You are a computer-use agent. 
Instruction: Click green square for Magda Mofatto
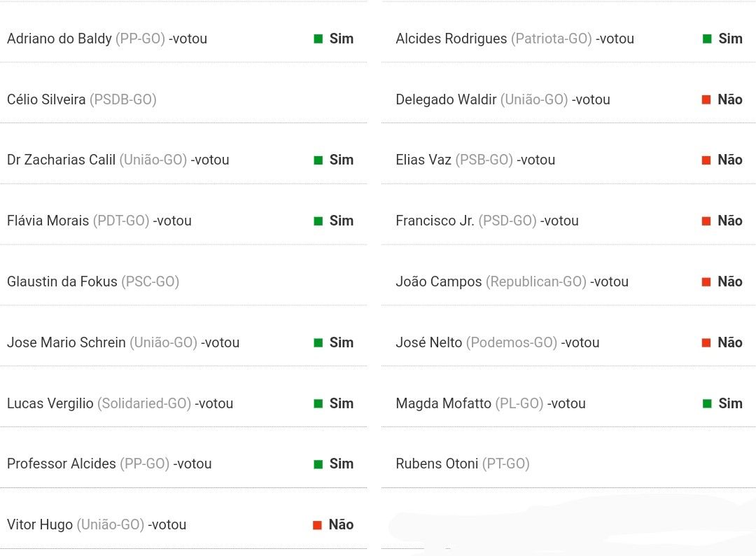(707, 403)
